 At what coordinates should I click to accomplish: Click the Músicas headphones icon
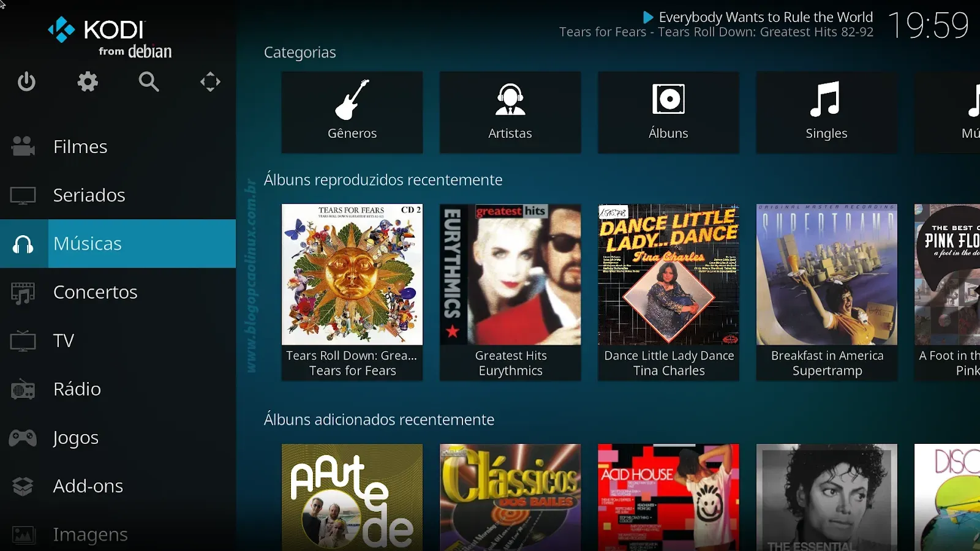point(23,244)
